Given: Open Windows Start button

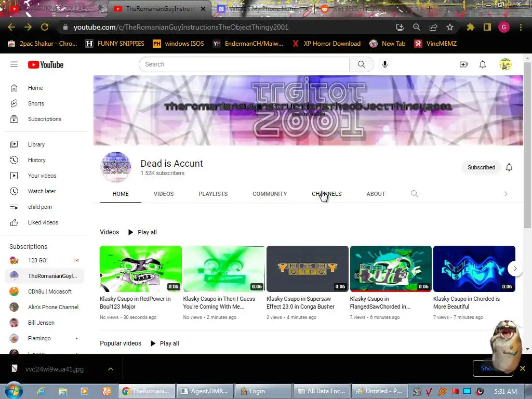Looking at the screenshot, I should 14,391.
